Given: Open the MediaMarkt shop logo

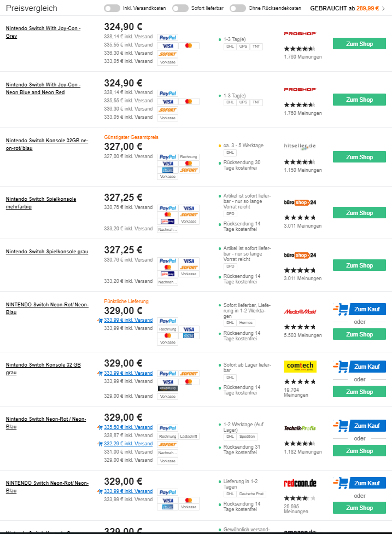Looking at the screenshot, I should tap(300, 311).
